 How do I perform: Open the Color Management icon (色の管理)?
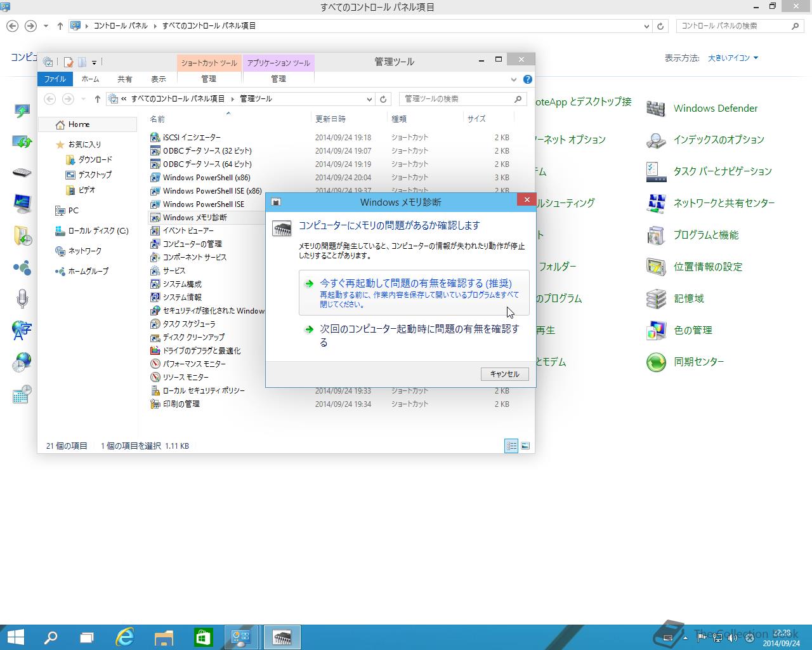click(655, 330)
